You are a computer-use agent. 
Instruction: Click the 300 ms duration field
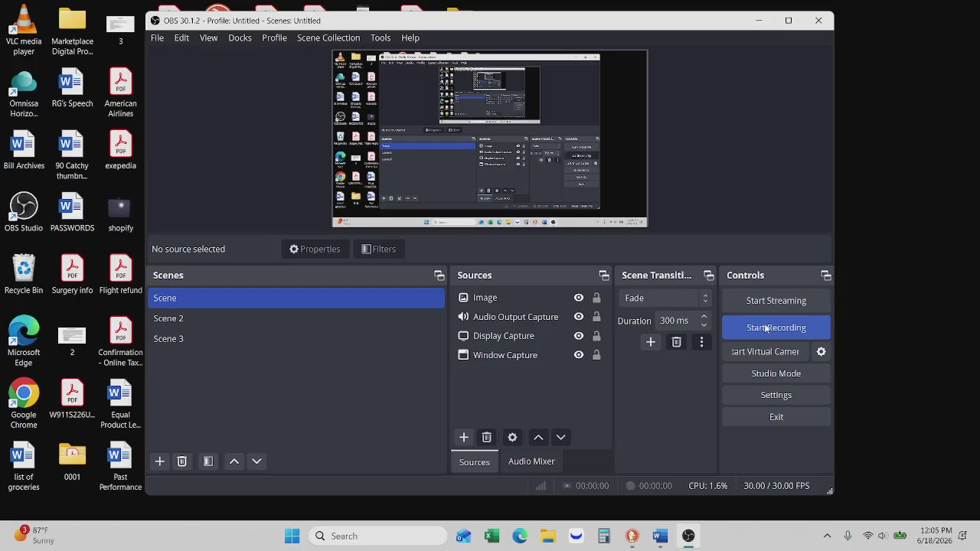point(676,321)
